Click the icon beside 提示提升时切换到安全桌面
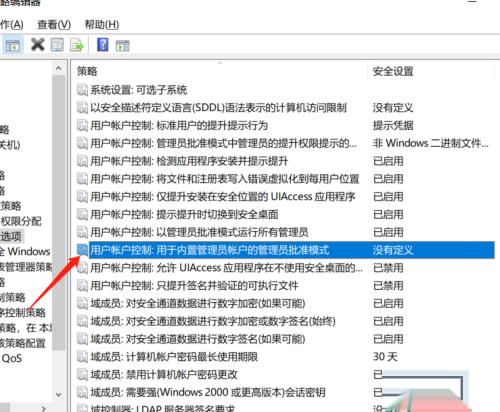 pos(82,214)
